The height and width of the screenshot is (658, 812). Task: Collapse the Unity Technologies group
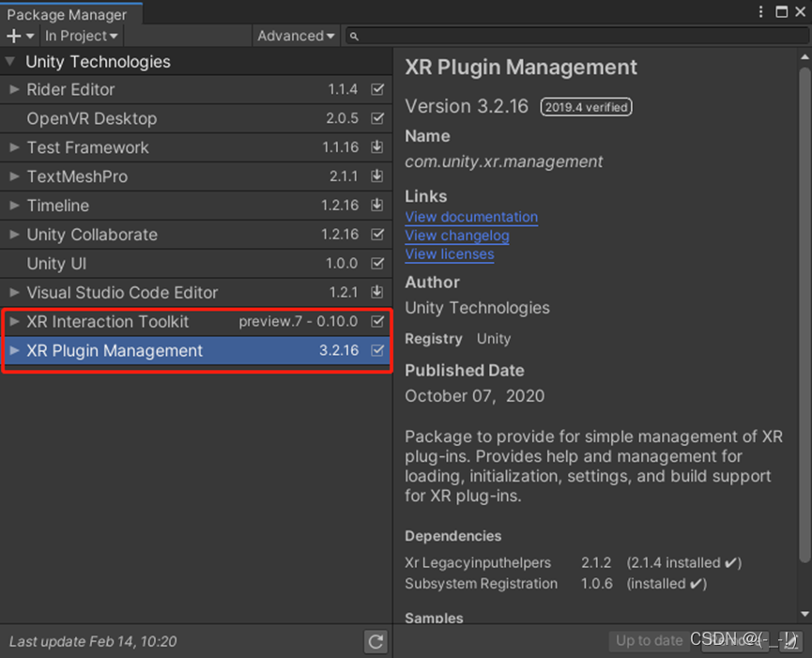point(10,62)
